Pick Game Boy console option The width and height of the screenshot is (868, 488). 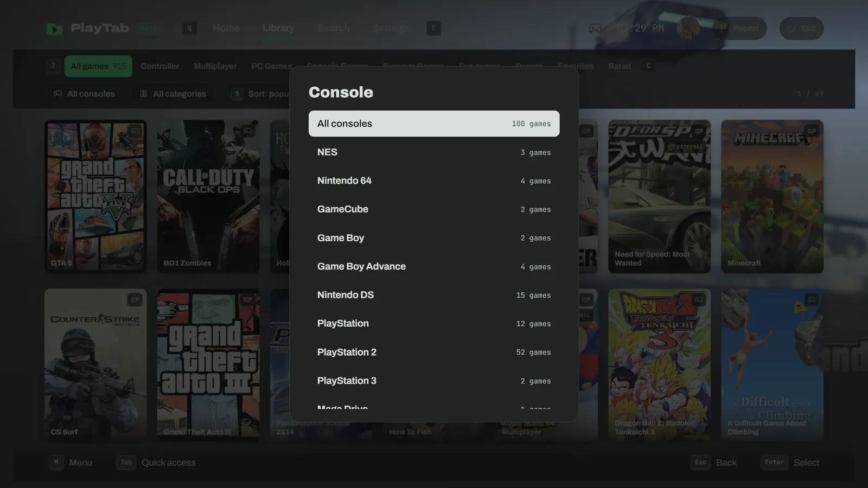[x=434, y=238]
